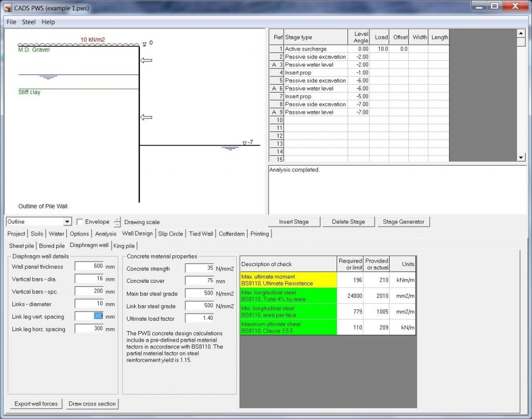Switch to the King pile tab
This screenshot has width=532, height=419.
124,245
